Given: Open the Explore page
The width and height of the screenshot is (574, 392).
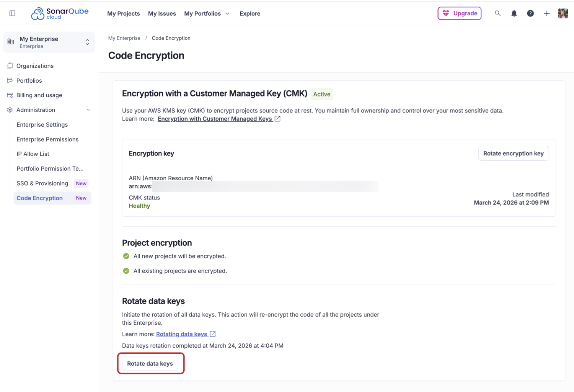Looking at the screenshot, I should click(250, 13).
